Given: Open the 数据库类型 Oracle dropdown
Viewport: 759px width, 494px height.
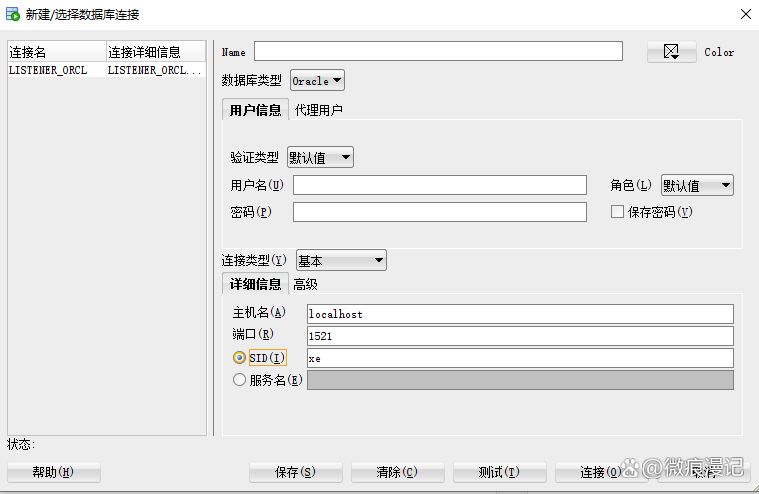Looking at the screenshot, I should tap(317, 80).
